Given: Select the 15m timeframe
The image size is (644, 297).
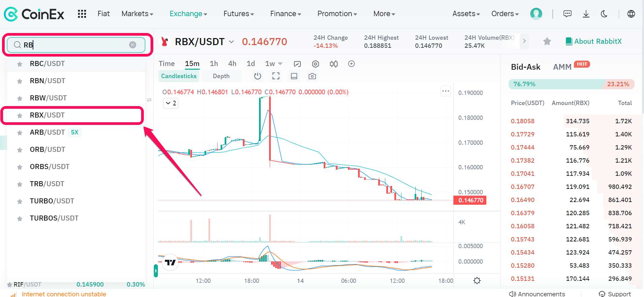Looking at the screenshot, I should [x=192, y=64].
